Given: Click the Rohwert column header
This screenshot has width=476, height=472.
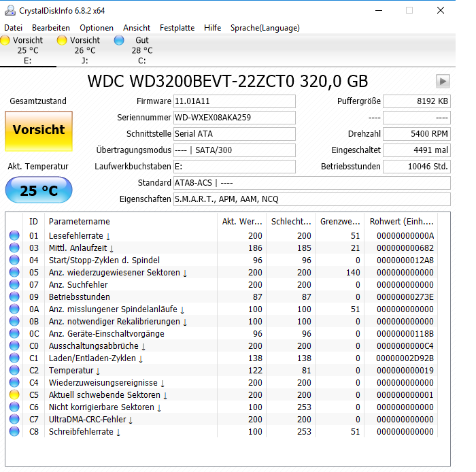Looking at the screenshot, I should (401, 222).
